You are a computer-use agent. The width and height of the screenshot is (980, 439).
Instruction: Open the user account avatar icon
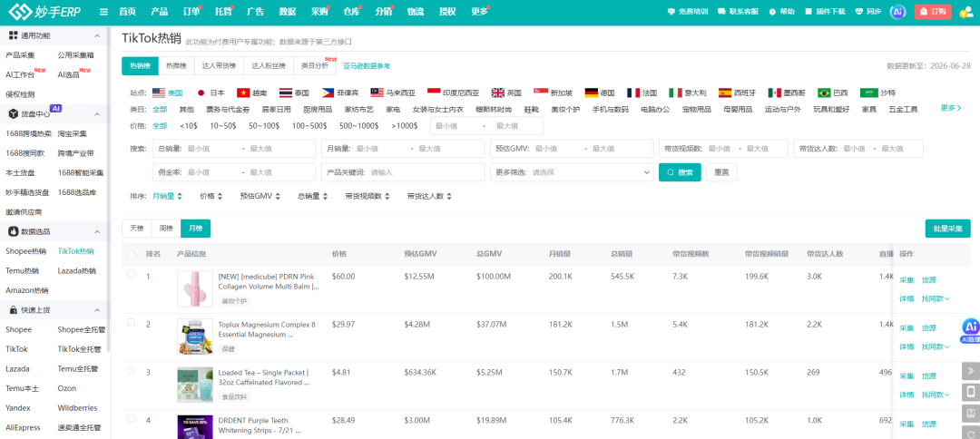pyautogui.click(x=965, y=12)
